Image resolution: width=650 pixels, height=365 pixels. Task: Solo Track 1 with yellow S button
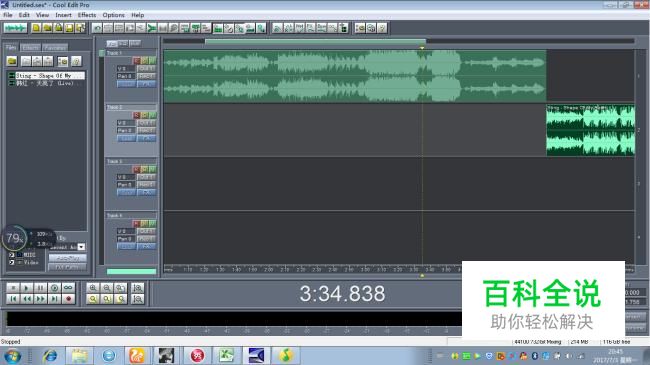coord(145,61)
